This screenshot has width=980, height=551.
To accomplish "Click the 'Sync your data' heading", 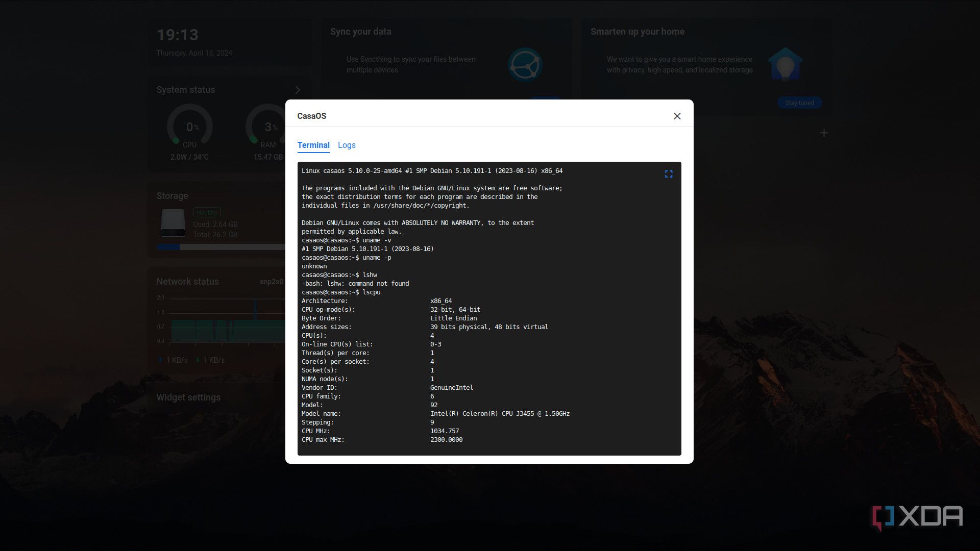I will click(x=360, y=32).
